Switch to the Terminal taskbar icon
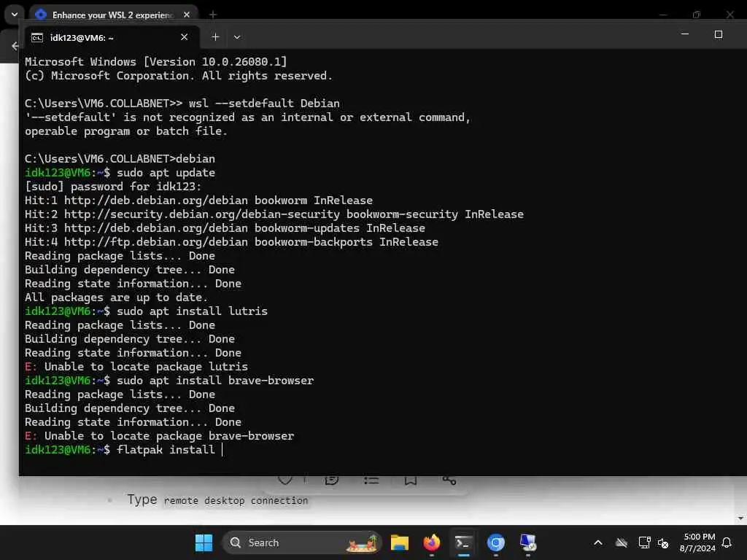747x560 pixels. click(x=463, y=542)
